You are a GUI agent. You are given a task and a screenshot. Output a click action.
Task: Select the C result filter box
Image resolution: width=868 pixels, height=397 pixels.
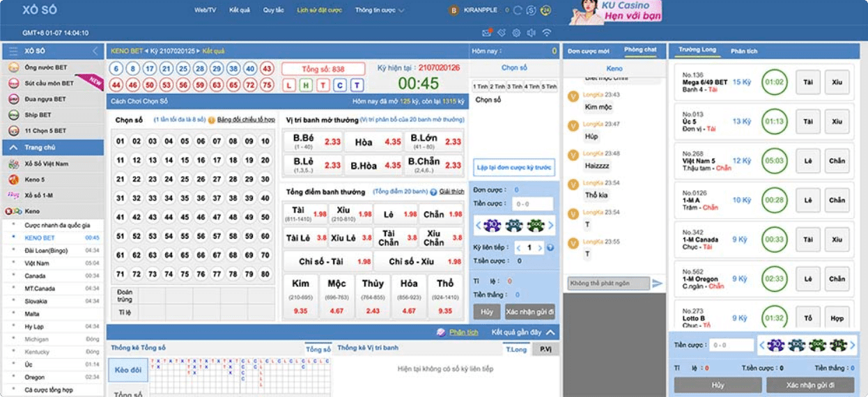(x=340, y=85)
